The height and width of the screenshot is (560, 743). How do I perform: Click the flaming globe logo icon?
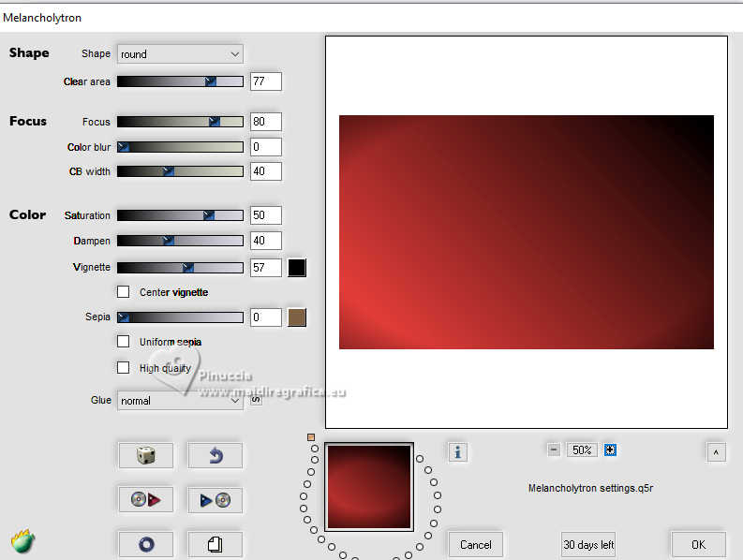pos(22,541)
